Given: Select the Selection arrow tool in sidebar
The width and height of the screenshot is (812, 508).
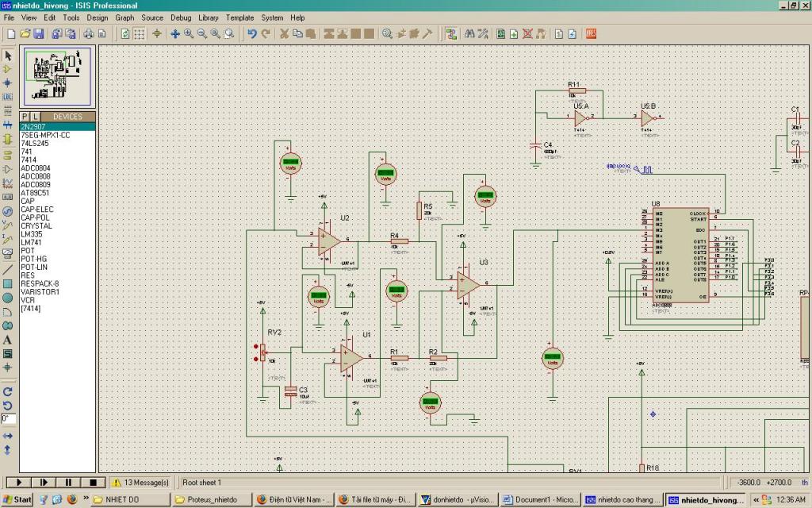Looking at the screenshot, I should pos(8,56).
